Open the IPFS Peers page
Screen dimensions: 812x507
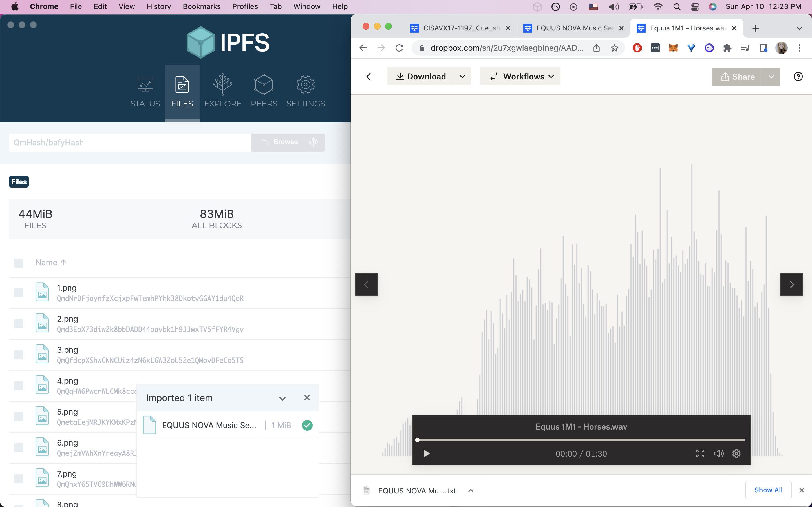264,91
